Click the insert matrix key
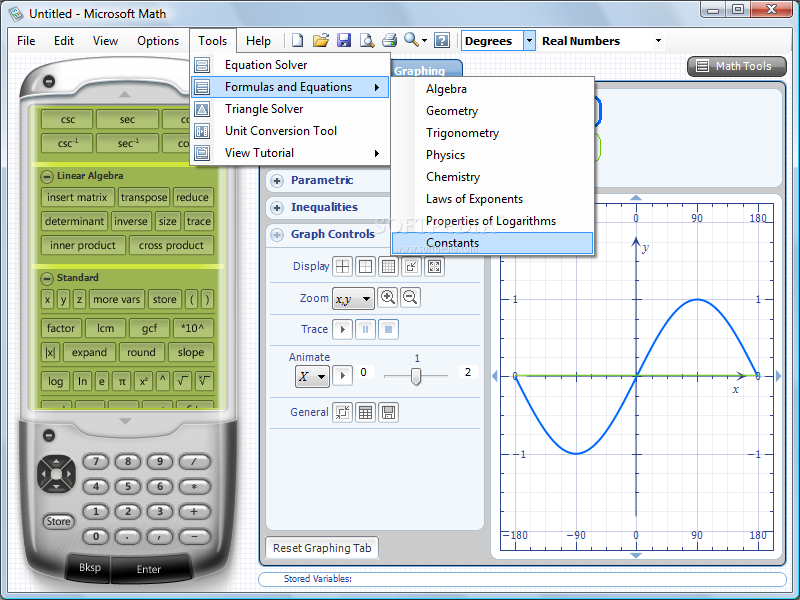Viewport: 800px width, 600px height. pyautogui.click(x=77, y=197)
